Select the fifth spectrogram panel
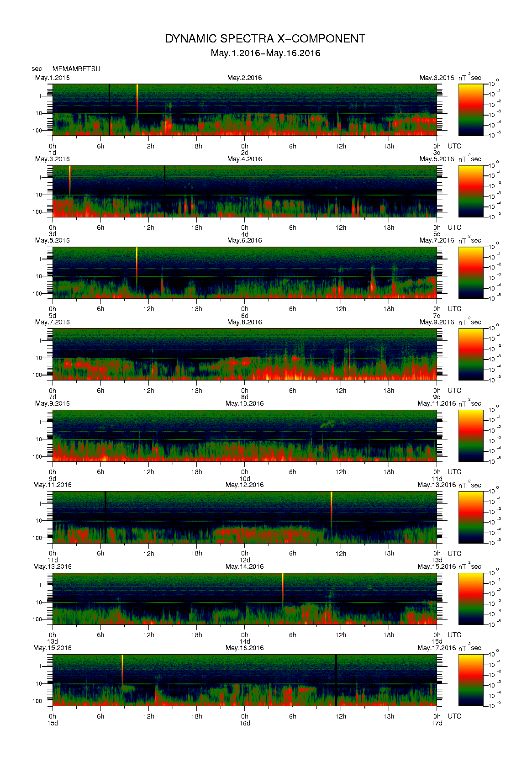The image size is (532, 767). click(244, 435)
